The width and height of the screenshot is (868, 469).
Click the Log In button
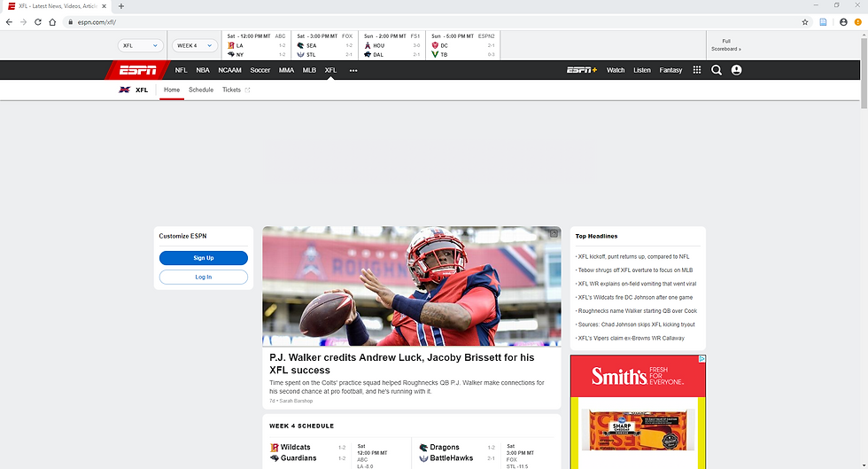pyautogui.click(x=204, y=277)
